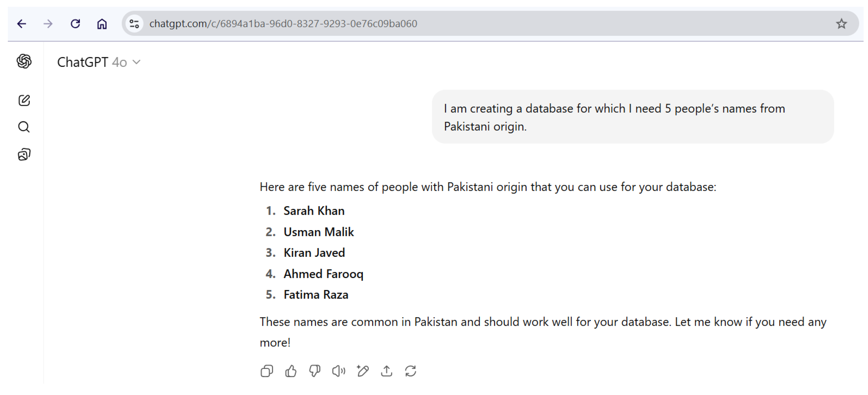Click the browser back arrow
Viewport: 868px width, 395px height.
point(22,24)
